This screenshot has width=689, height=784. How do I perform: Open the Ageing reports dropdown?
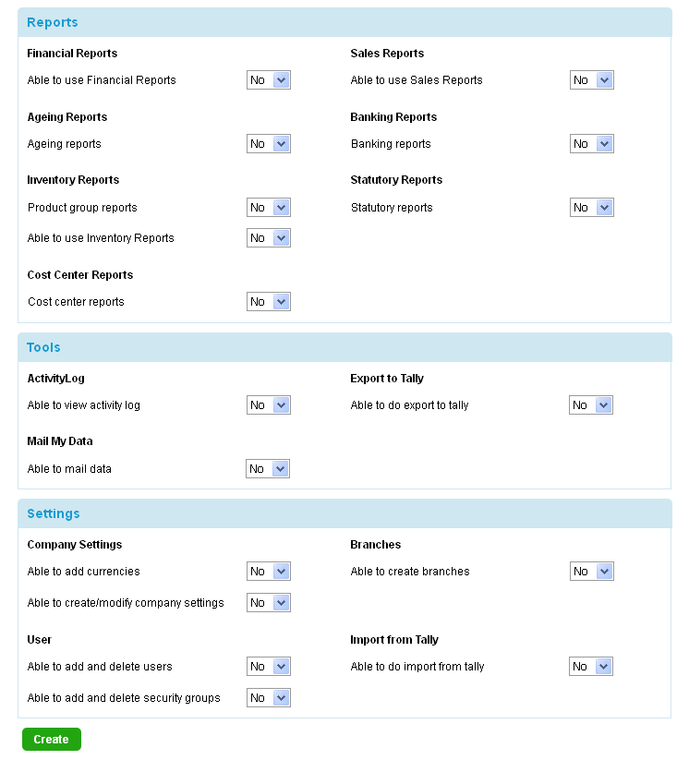coord(268,143)
